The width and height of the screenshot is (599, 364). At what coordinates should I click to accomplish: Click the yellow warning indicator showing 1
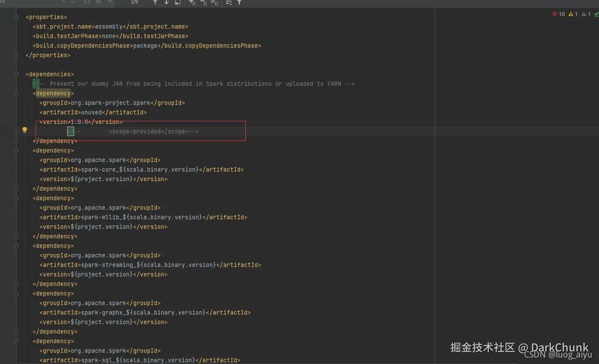pyautogui.click(x=573, y=14)
